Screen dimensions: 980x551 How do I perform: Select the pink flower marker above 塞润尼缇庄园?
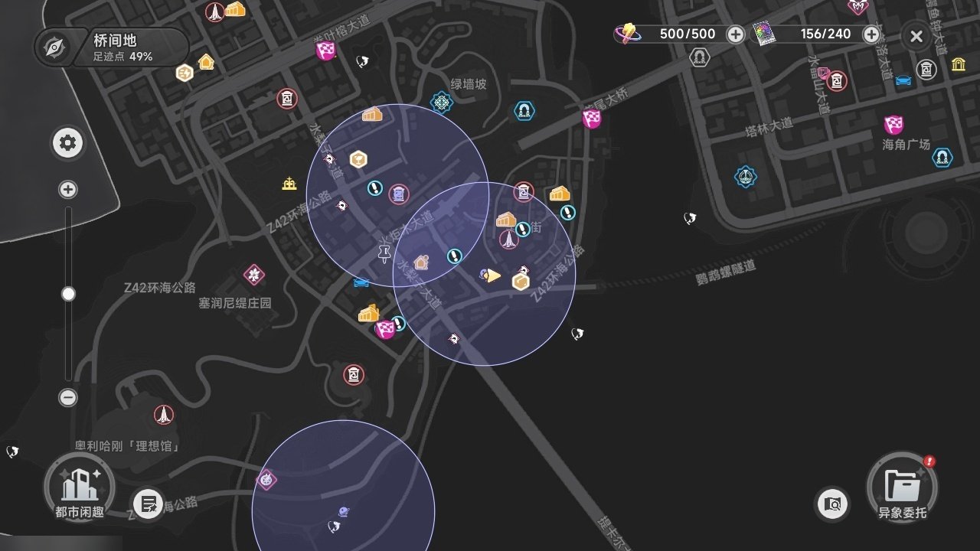point(254,274)
